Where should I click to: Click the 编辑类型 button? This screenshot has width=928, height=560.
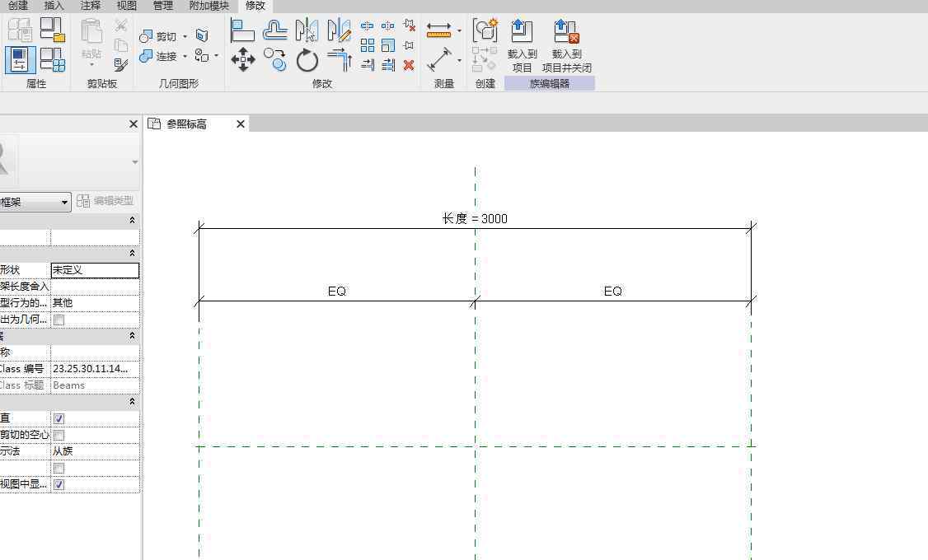click(x=105, y=201)
